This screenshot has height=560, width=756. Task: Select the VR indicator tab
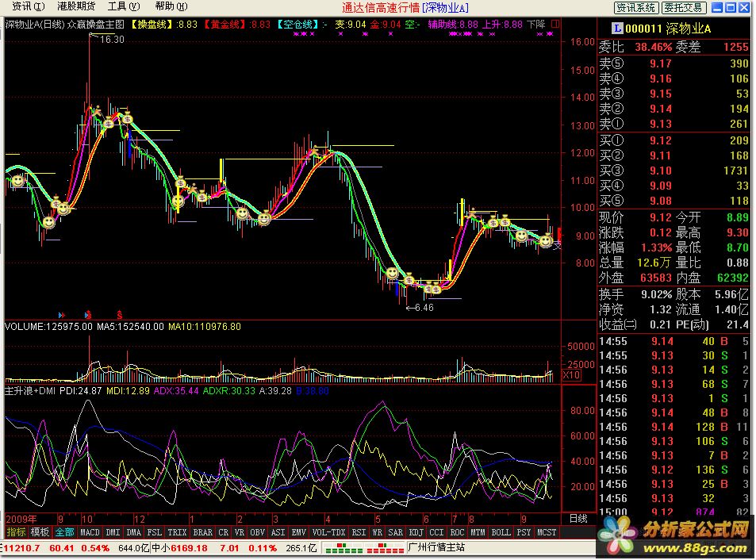click(x=239, y=532)
